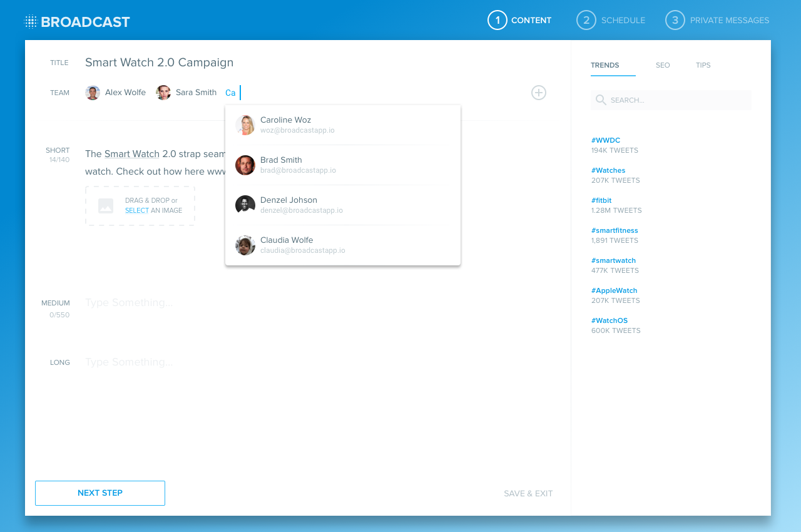Click the step 3 Private Messages circle

675,20
